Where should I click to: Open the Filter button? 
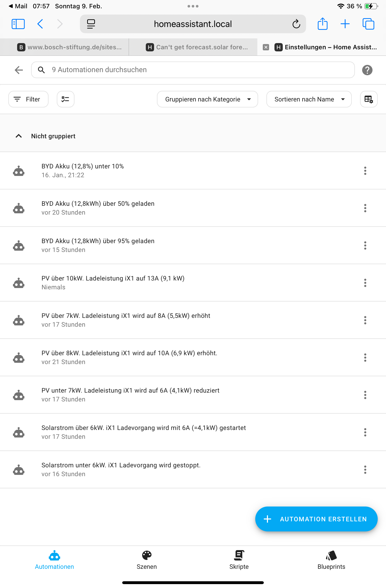28,99
